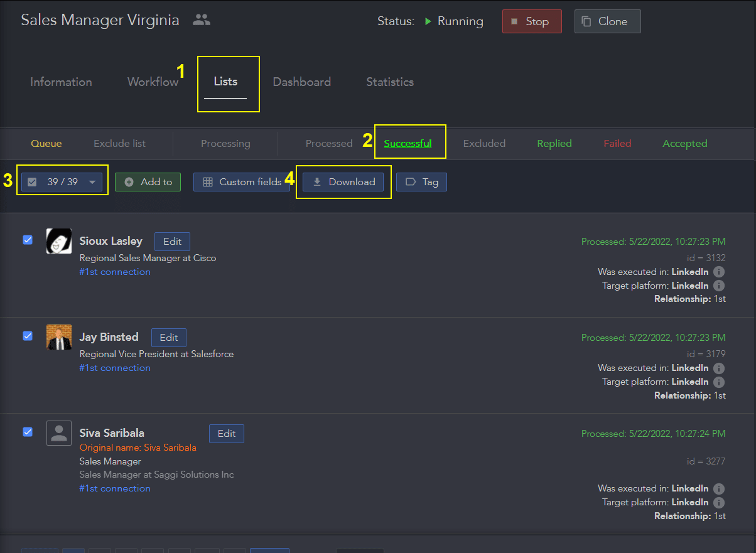Select the Successful list filter

408,144
